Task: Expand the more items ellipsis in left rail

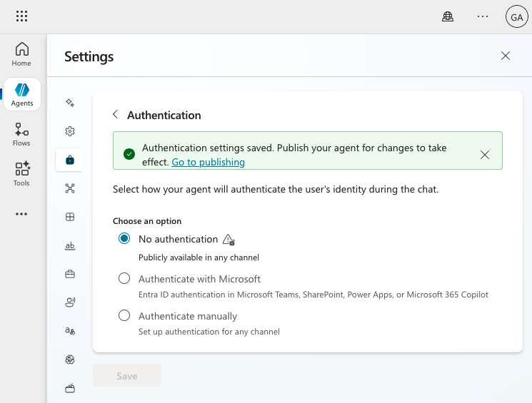Action: tap(21, 214)
